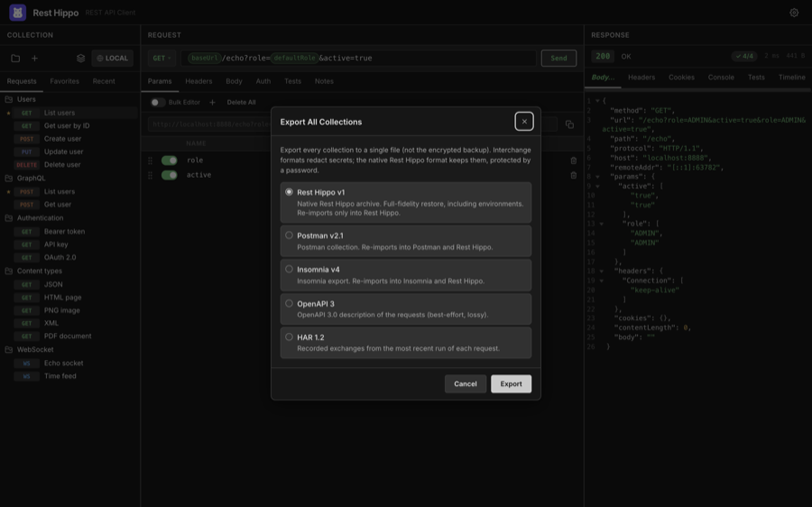Click the Cancel button in dialog
This screenshot has height=507, width=812.
coord(465,383)
